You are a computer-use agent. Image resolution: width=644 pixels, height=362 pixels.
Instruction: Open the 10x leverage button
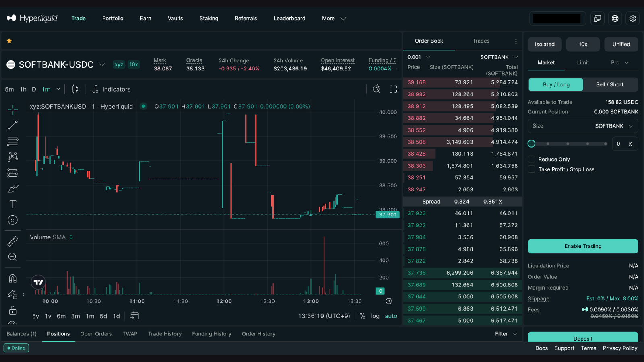tap(583, 44)
